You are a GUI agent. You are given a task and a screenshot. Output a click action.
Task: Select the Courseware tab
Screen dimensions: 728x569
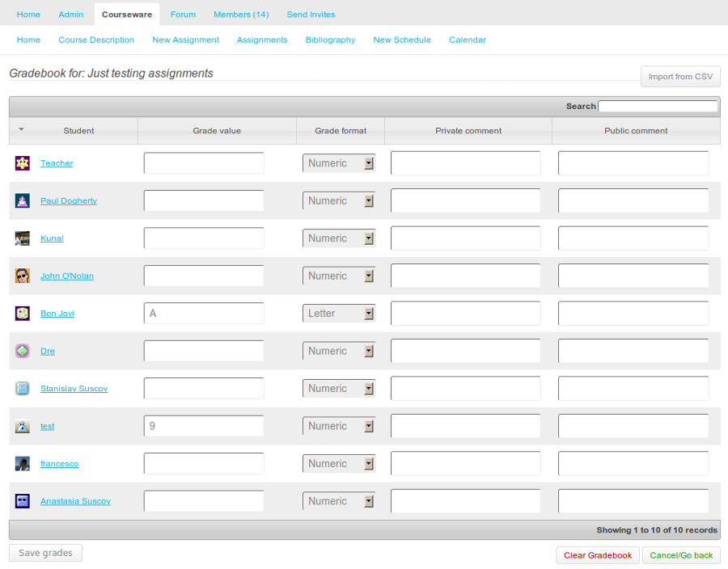(127, 15)
